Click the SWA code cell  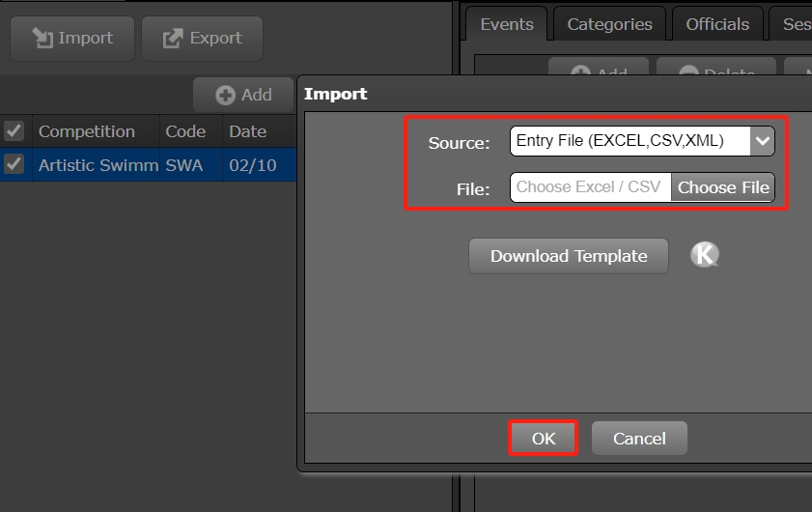(x=185, y=165)
